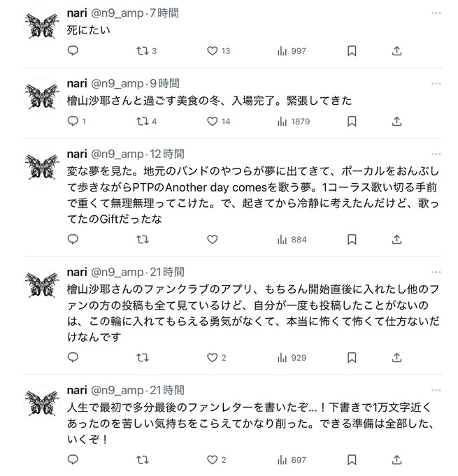
Task: Open butterfly avatar on the fan letter tweet
Action: coord(42,403)
